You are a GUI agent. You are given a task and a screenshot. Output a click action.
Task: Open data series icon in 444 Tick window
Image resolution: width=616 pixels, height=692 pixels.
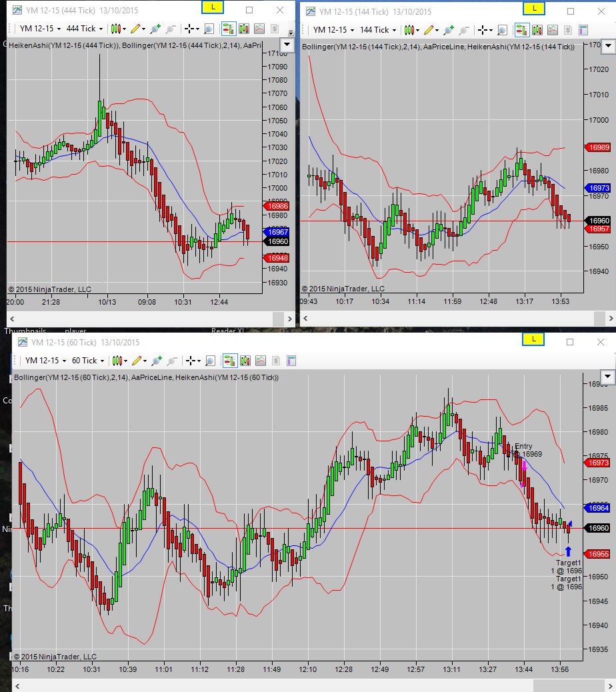pos(244,29)
